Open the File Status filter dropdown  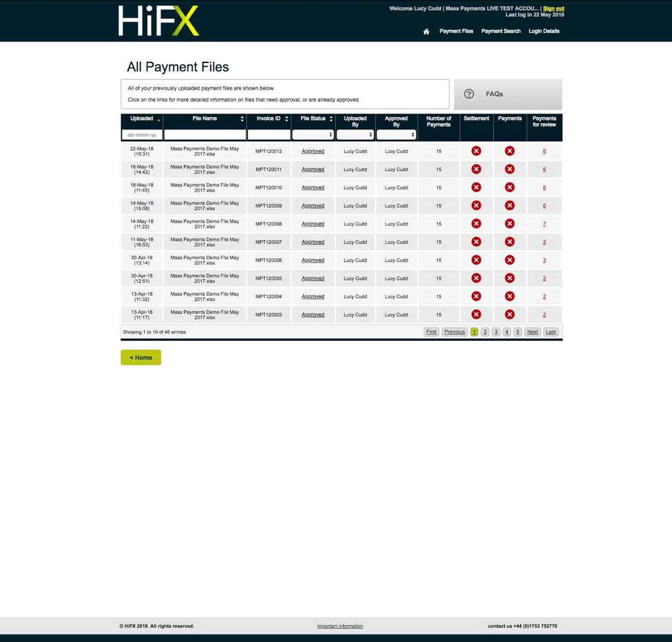tap(313, 134)
